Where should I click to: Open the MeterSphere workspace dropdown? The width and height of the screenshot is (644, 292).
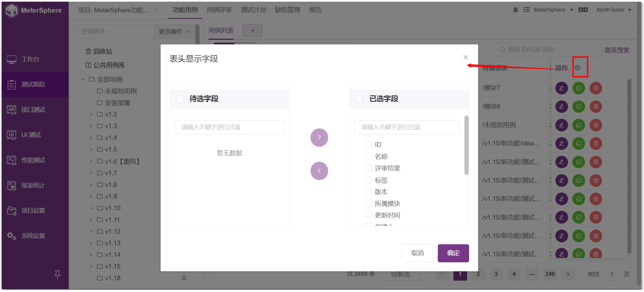tap(553, 10)
